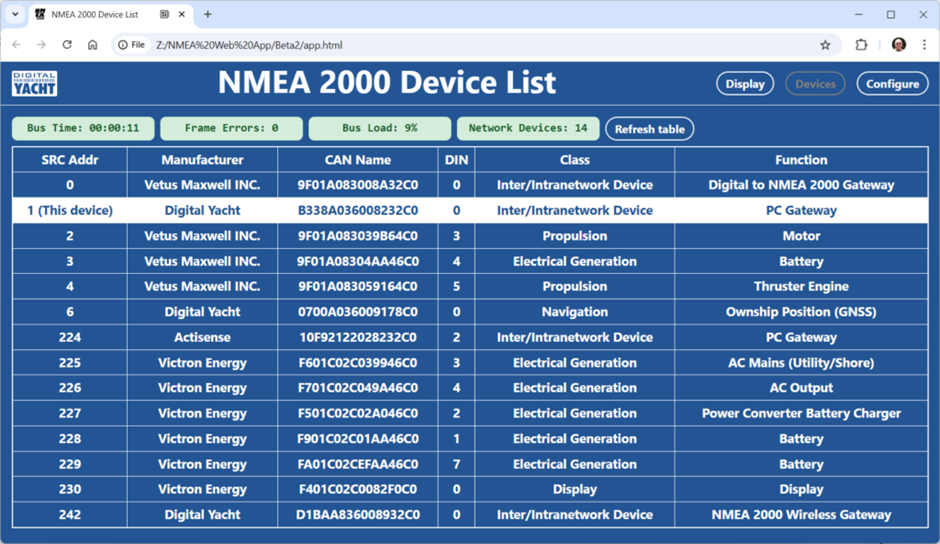Select the NMEA 2000 Device List tab
This screenshot has width=940, height=544.
click(95, 15)
